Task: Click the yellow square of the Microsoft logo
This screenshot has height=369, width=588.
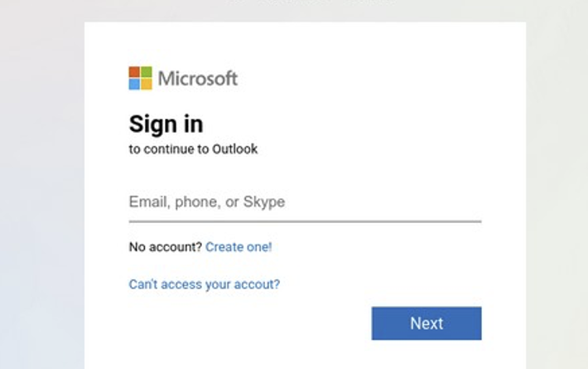Action: tap(147, 84)
